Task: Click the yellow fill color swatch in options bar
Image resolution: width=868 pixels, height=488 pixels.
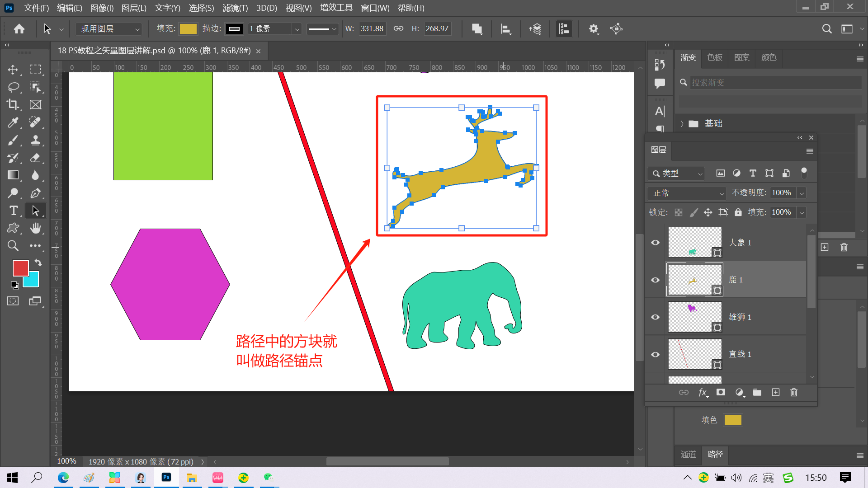Action: pyautogui.click(x=188, y=29)
